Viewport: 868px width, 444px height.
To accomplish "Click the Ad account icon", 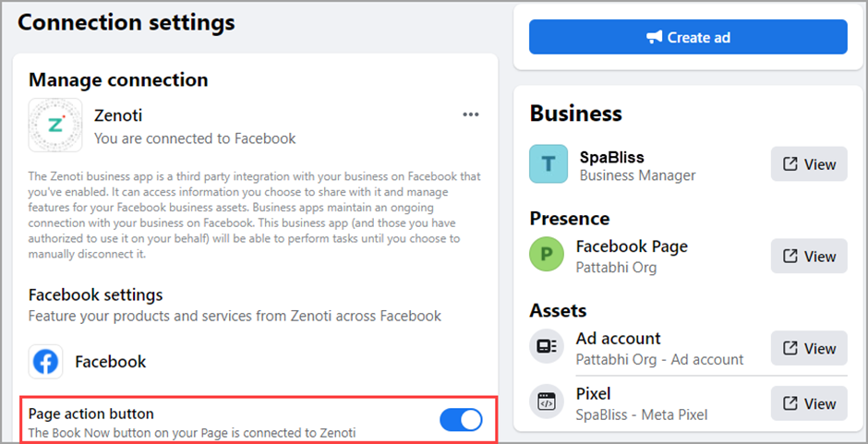I will [x=546, y=347].
